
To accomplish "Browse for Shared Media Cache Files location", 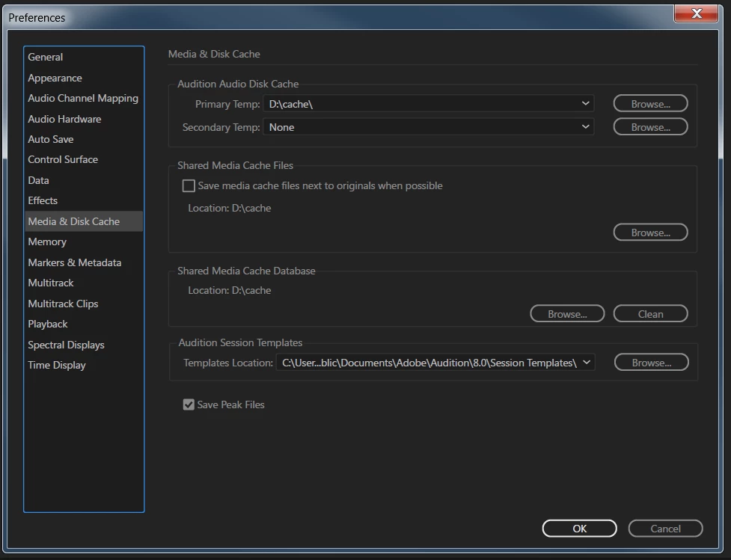I will pos(650,232).
